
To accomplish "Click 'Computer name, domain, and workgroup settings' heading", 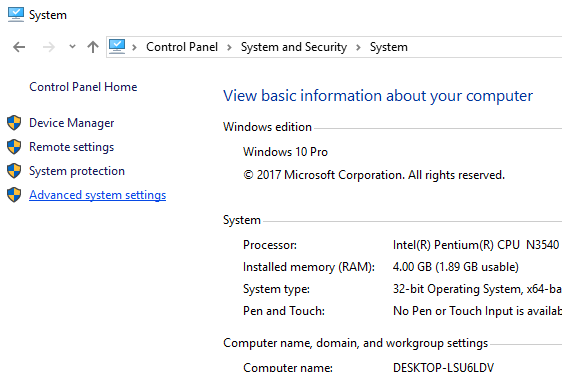I will pos(356,343).
